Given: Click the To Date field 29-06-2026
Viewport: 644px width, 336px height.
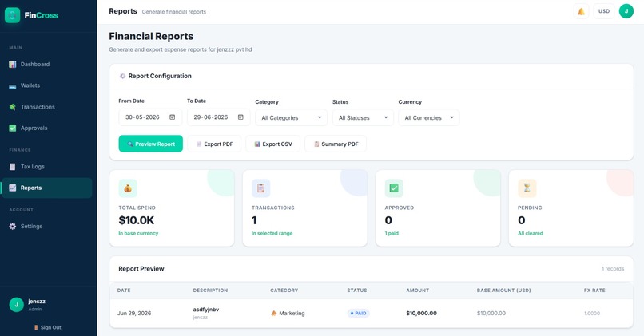Looking at the screenshot, I should (x=218, y=117).
